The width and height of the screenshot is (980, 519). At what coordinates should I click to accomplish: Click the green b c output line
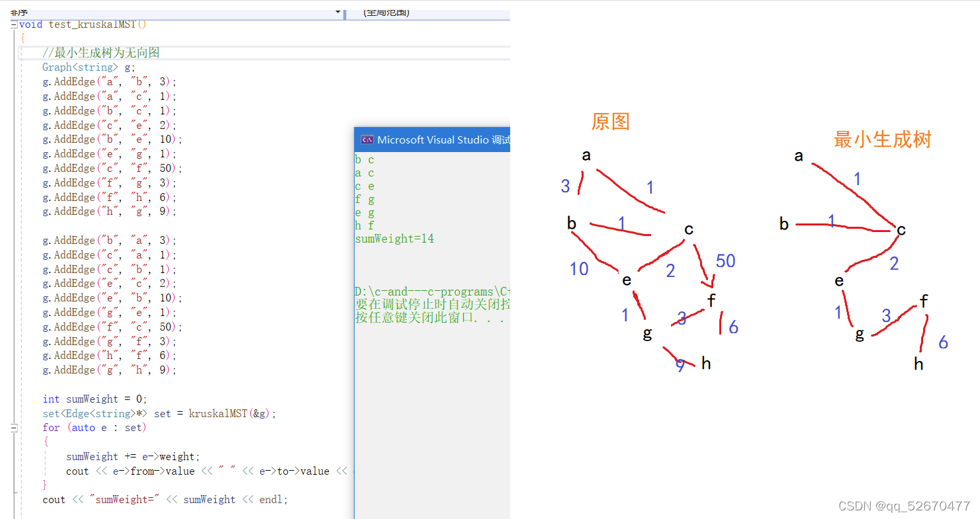point(363,159)
